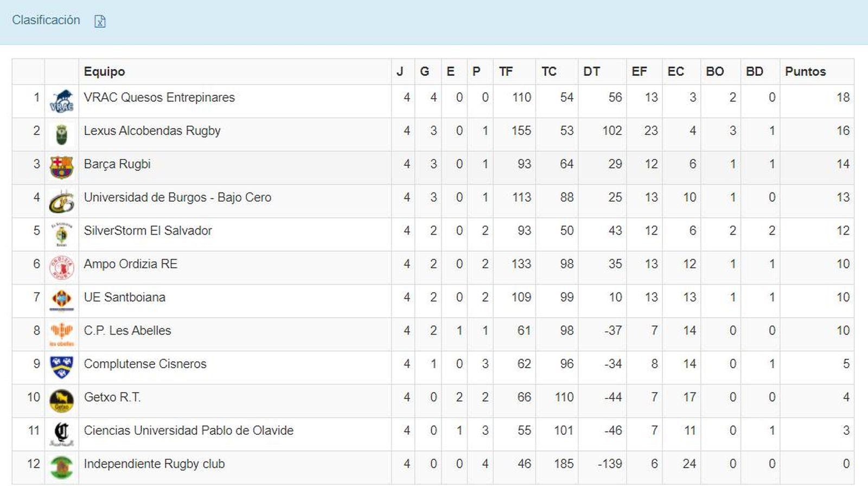Select the UE Santboiana crest
The width and height of the screenshot is (868, 488).
coord(62,300)
